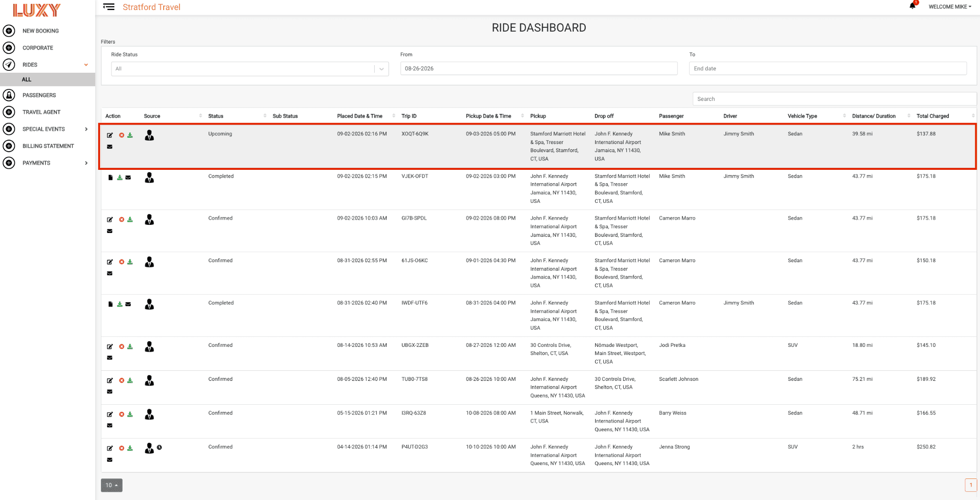Focus the rides Search field
The width and height of the screenshot is (980, 500).
click(x=834, y=99)
